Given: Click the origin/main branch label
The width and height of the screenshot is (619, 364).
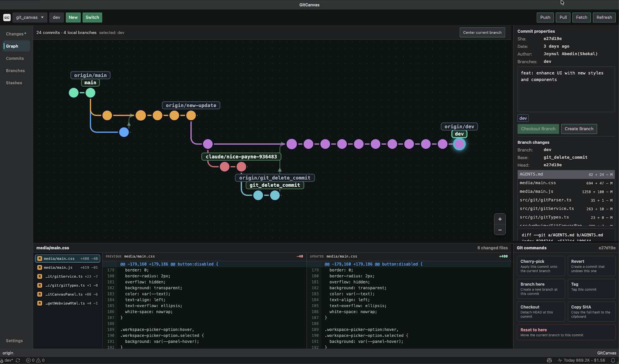Looking at the screenshot, I should (x=90, y=75).
